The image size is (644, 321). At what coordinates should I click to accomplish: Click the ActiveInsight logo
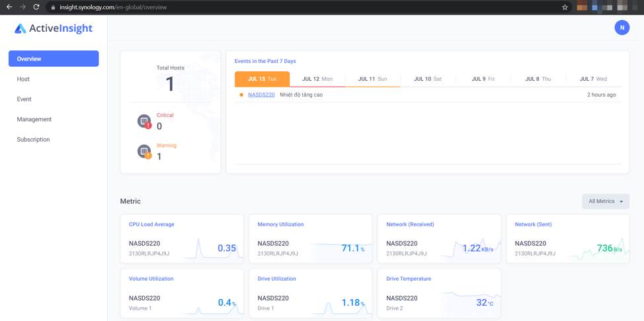click(54, 28)
